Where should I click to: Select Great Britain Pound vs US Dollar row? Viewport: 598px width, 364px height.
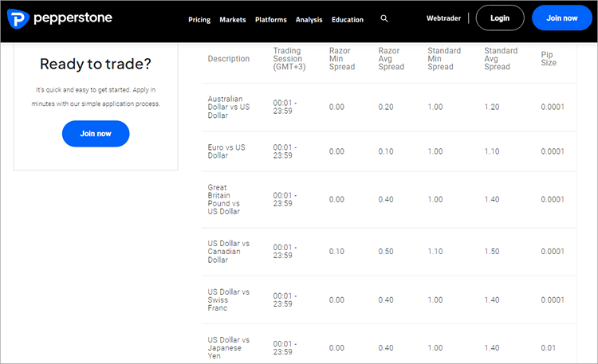(224, 200)
